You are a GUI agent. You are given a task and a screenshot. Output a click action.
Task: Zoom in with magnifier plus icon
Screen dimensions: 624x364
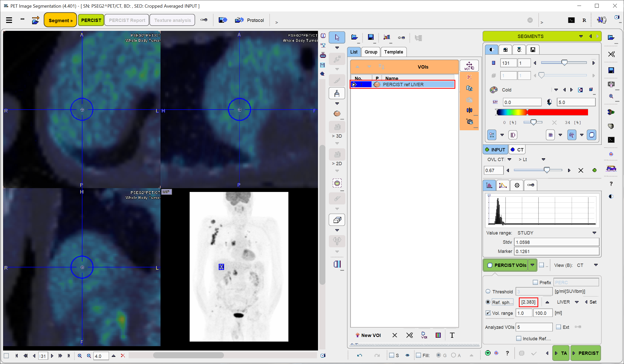[80, 356]
